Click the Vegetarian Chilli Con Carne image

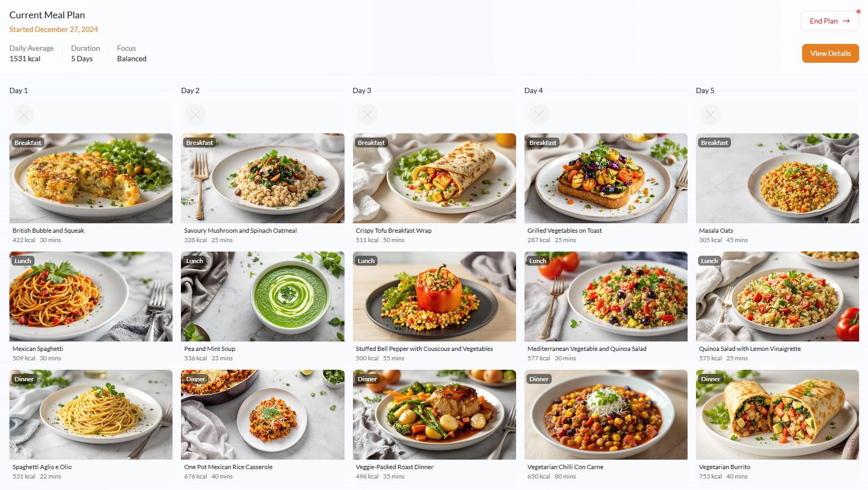pos(606,415)
